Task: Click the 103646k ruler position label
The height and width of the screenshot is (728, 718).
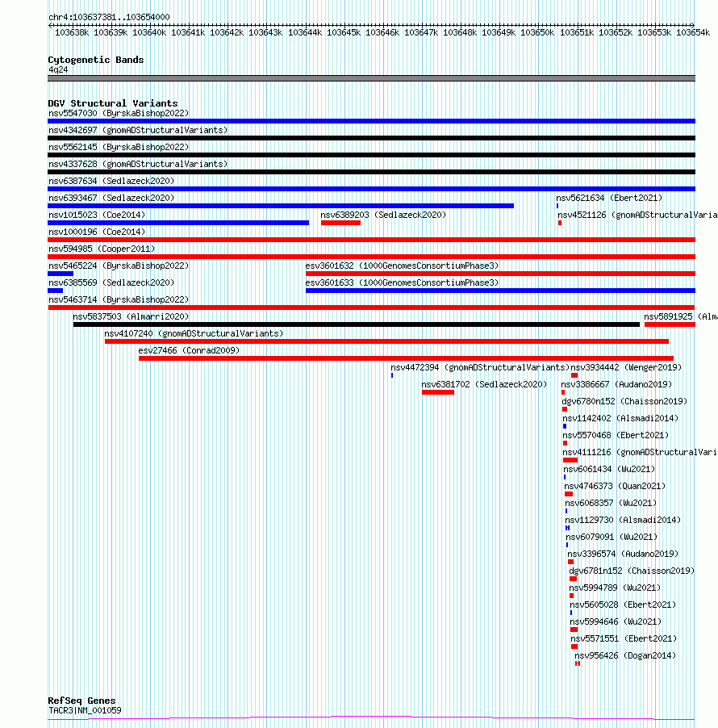Action: click(x=382, y=32)
